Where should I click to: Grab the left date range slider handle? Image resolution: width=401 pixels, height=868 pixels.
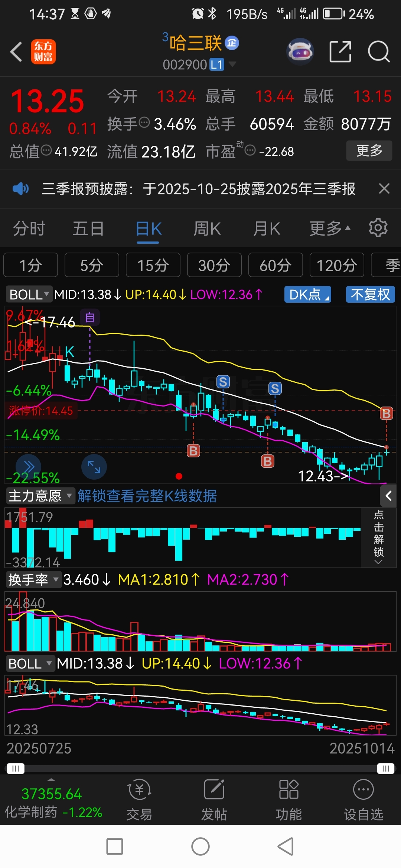(x=15, y=768)
